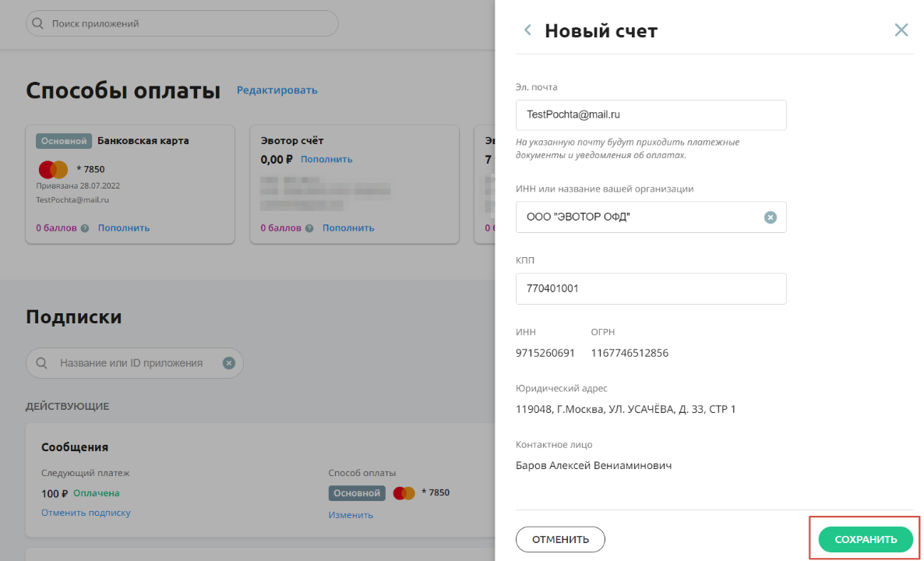Click the Основной badge in Сообщения subscription
The width and height of the screenshot is (924, 561).
coord(357,493)
